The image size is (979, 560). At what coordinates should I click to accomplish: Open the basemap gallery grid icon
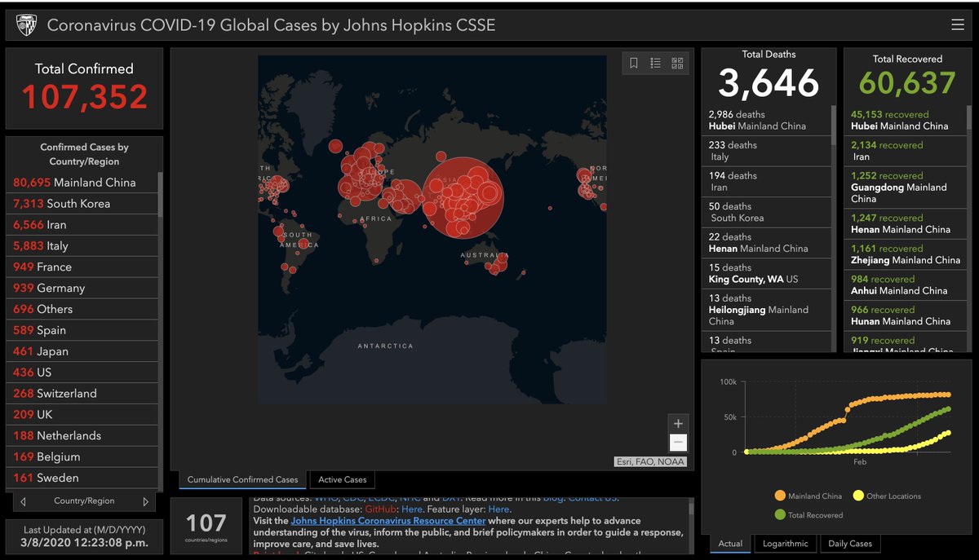point(677,63)
